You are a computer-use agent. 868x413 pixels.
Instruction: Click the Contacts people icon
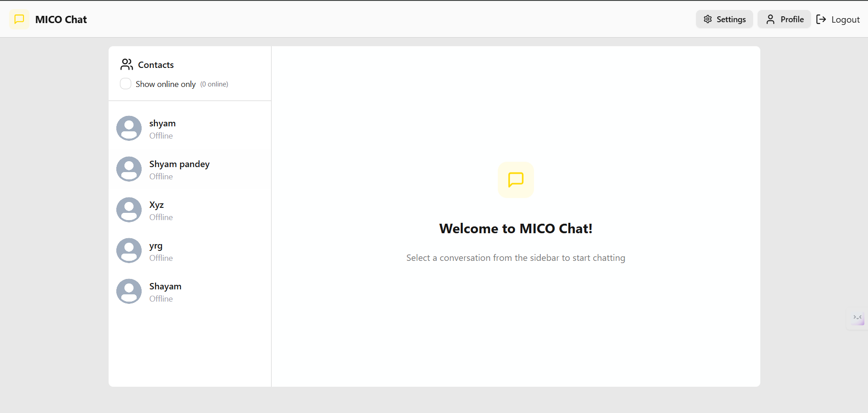pos(127,65)
